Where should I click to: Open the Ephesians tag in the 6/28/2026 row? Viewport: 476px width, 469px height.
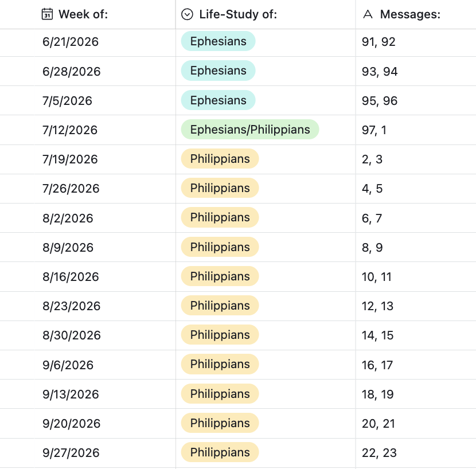tap(219, 71)
